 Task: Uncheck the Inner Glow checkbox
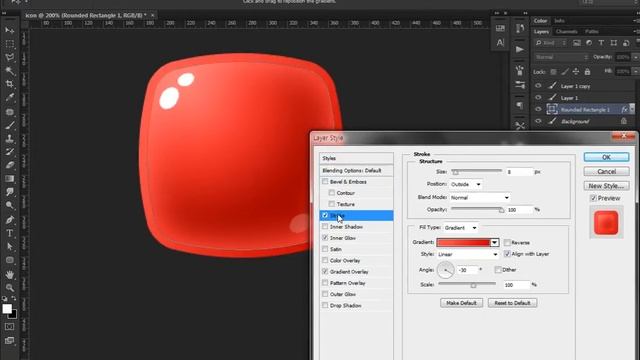325,238
